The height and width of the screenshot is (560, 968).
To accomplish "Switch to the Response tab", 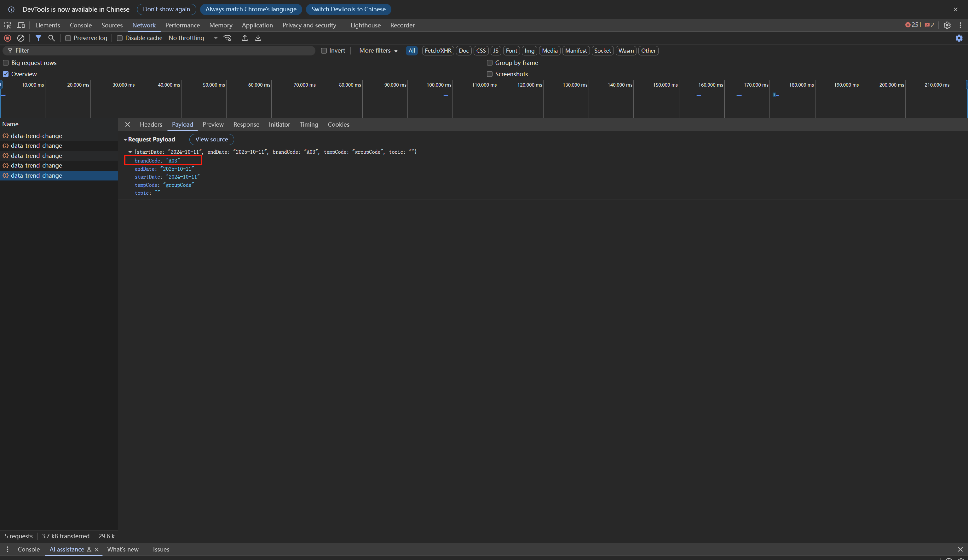I will coord(246,124).
